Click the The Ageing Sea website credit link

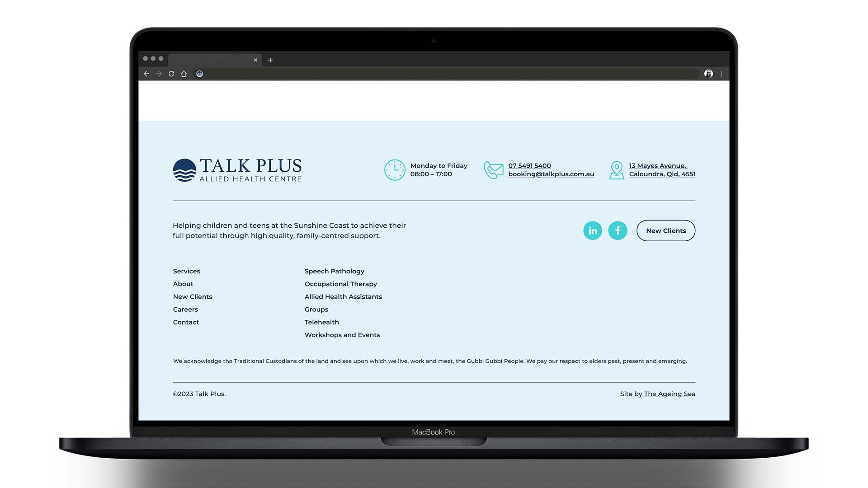click(x=670, y=393)
